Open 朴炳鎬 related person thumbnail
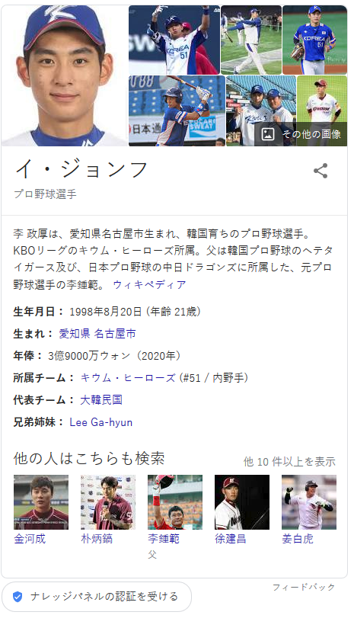 [x=108, y=502]
